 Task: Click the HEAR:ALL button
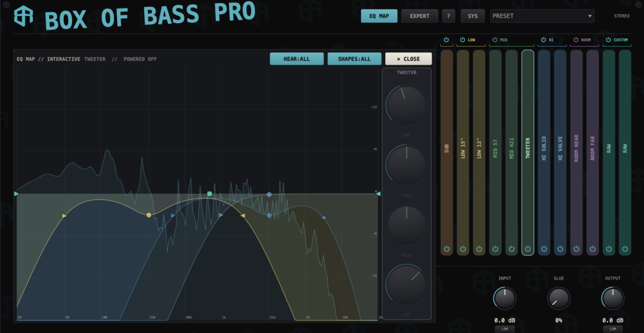pos(297,59)
